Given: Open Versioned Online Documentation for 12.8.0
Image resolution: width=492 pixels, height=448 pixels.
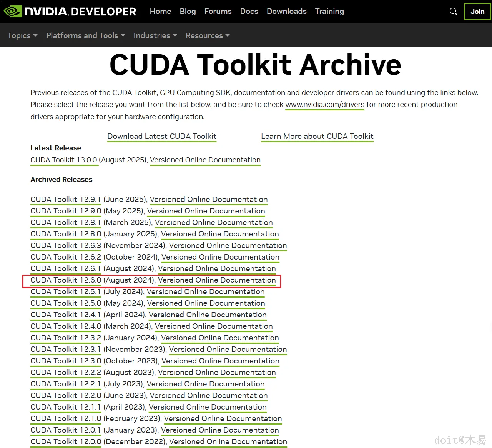Looking at the screenshot, I should (x=220, y=234).
